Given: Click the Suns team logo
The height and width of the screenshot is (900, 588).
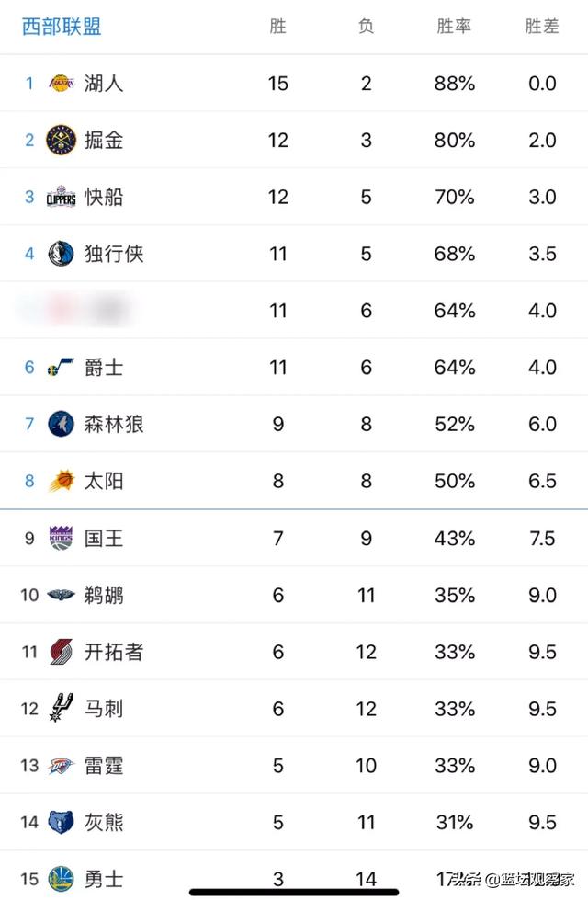Looking at the screenshot, I should click(61, 481).
